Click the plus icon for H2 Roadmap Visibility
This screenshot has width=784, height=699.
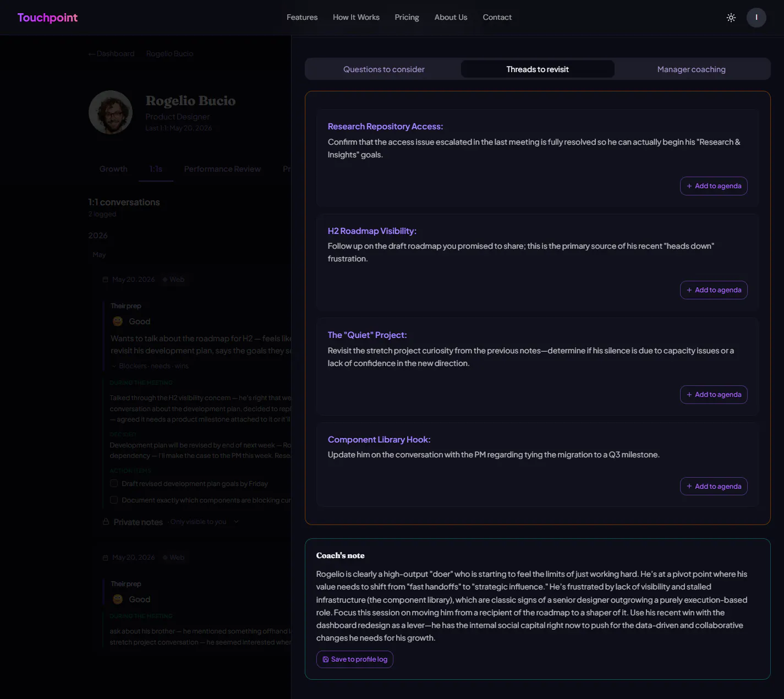(x=689, y=290)
